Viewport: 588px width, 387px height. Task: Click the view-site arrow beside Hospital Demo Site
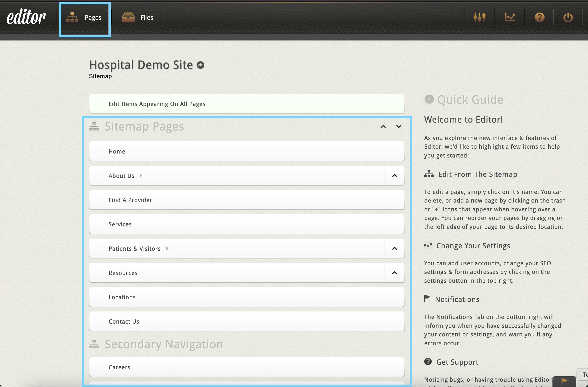pyautogui.click(x=200, y=65)
